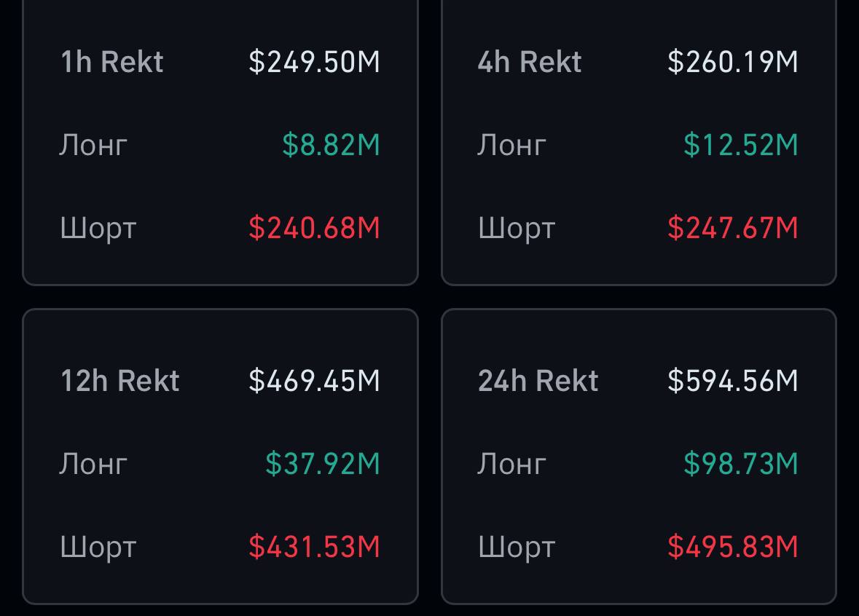Open the 12h Rekt card

pos(220,457)
